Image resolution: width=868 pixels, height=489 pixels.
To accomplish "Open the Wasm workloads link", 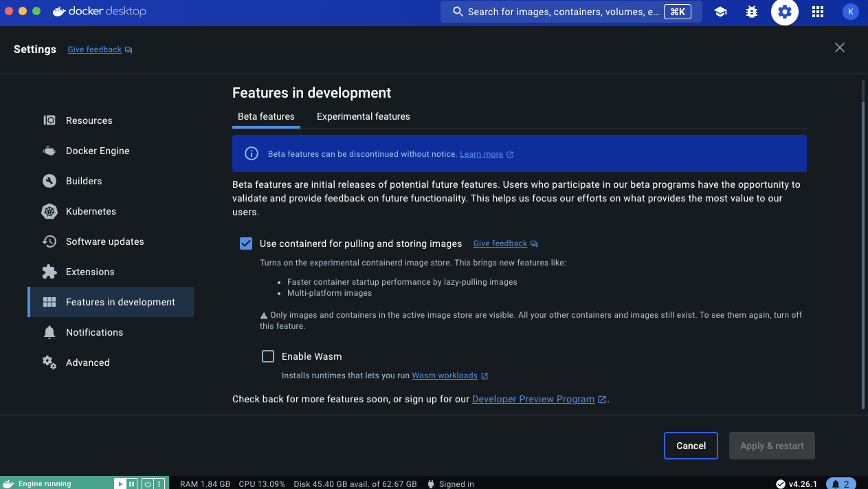I will pos(445,376).
